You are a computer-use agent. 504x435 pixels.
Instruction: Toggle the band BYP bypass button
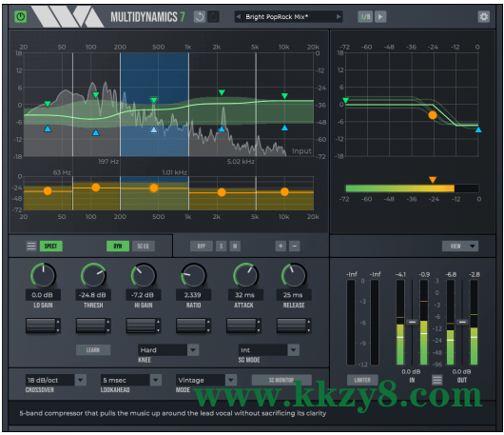tap(202, 247)
